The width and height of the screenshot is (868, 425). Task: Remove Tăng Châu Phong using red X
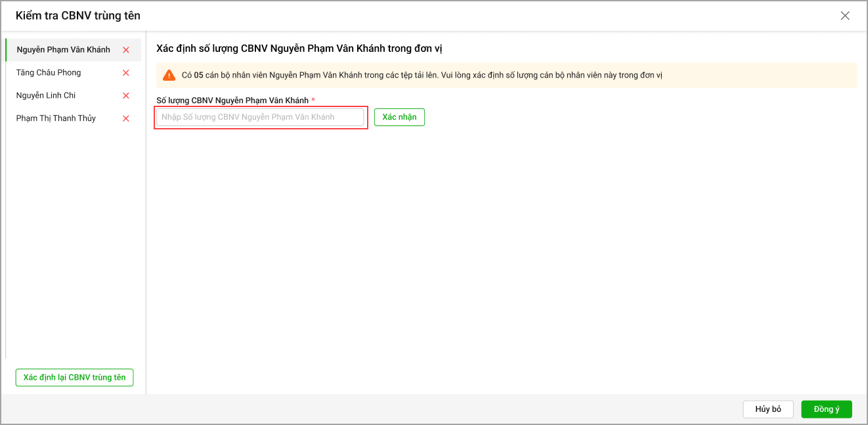pos(126,73)
